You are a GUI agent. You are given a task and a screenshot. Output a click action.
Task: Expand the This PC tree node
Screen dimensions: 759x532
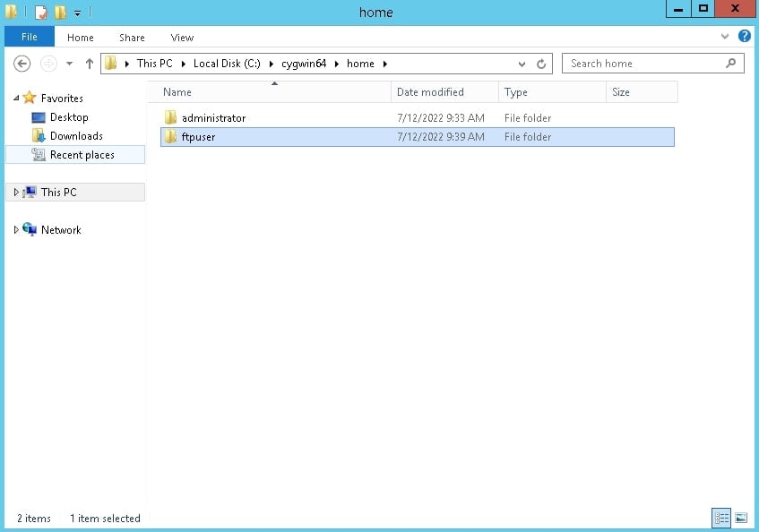pos(16,192)
